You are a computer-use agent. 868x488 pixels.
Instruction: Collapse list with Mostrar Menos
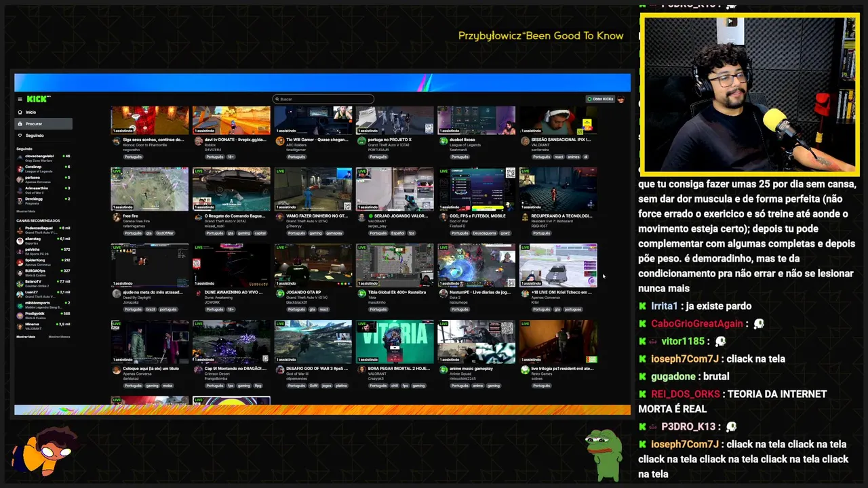(x=59, y=337)
